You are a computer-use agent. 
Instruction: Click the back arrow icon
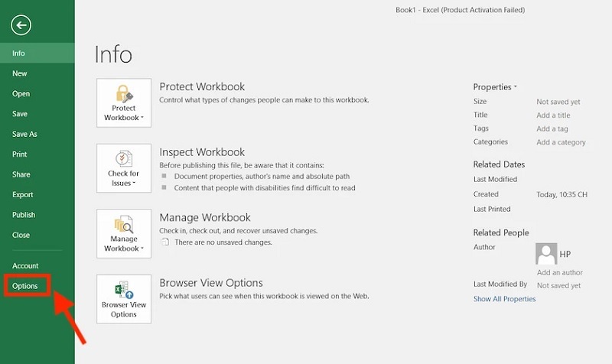[21, 26]
